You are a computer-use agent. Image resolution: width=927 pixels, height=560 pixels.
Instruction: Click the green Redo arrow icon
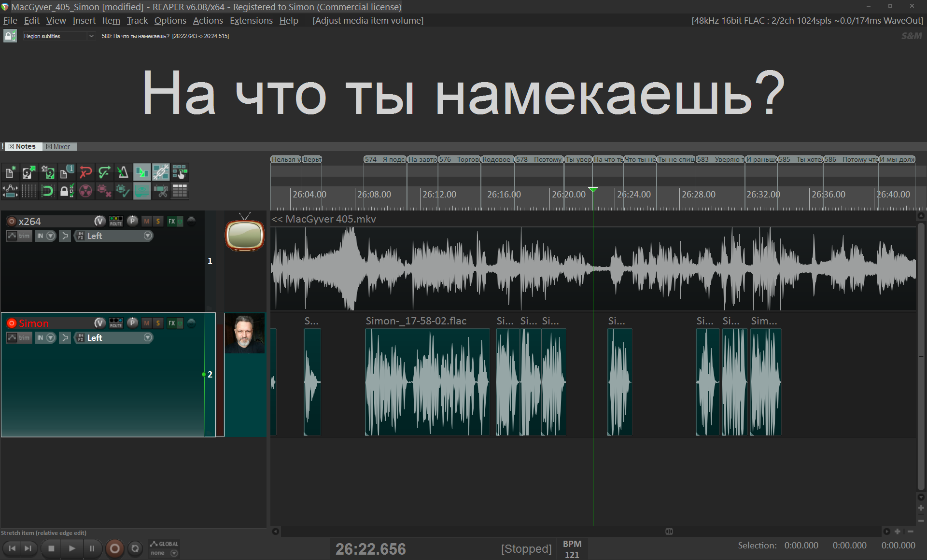click(x=104, y=172)
